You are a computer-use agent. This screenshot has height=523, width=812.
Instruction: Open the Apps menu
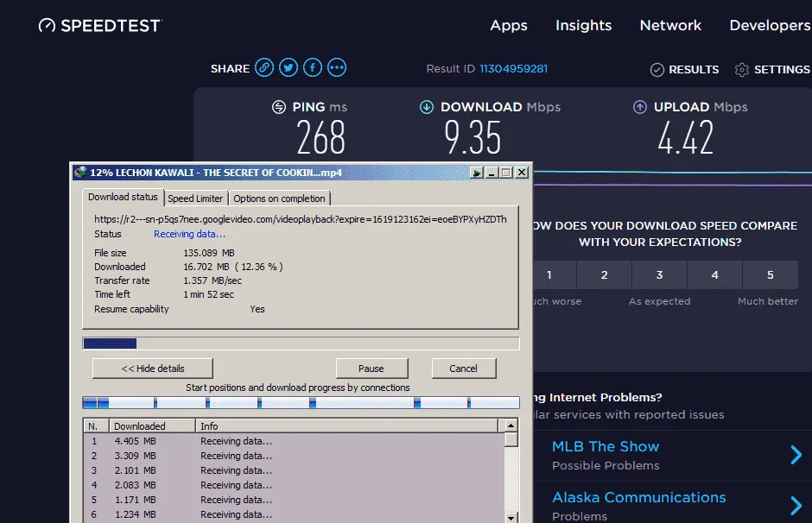tap(509, 25)
